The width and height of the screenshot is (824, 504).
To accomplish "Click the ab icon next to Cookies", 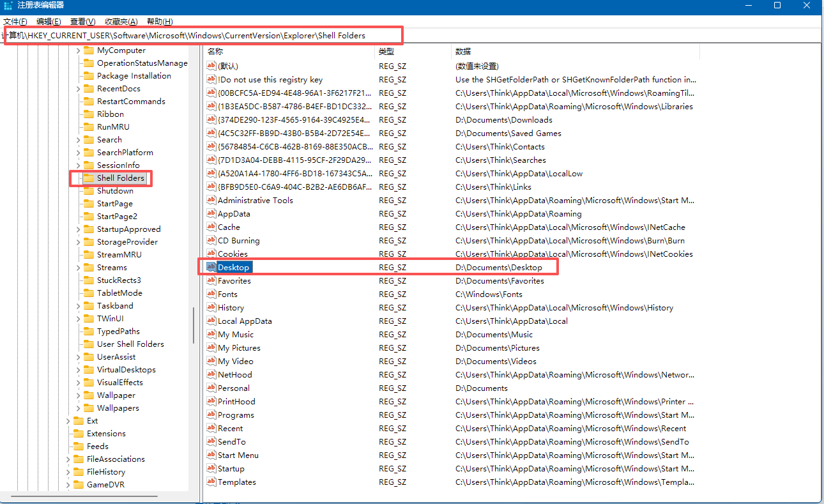I will pos(211,254).
